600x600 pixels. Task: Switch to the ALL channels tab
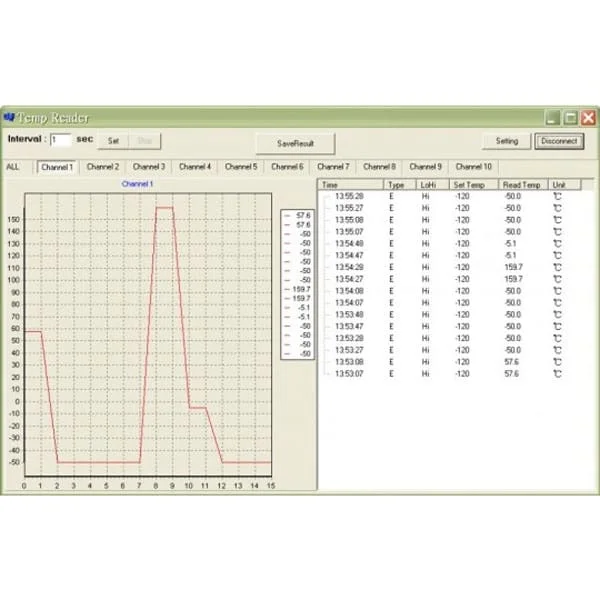tap(13, 167)
